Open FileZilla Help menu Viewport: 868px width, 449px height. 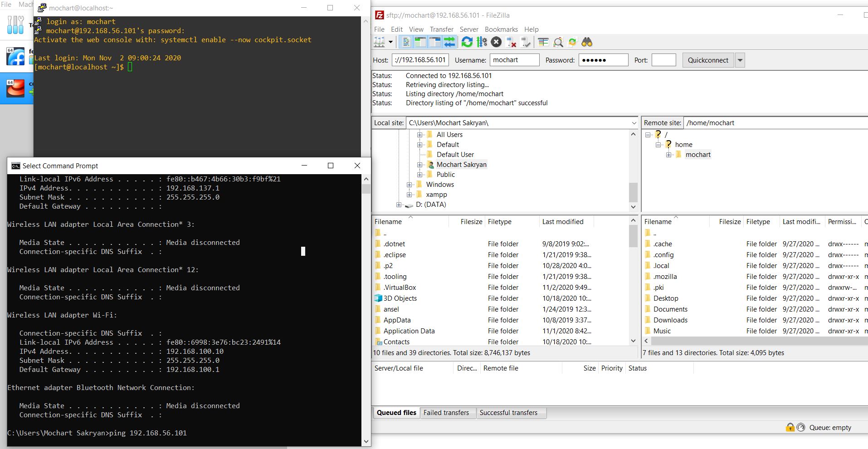point(531,29)
